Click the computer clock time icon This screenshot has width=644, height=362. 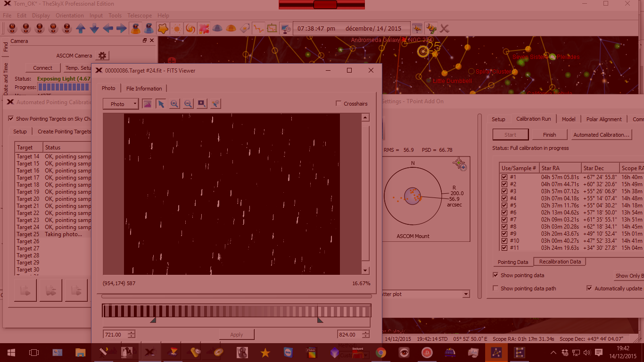[x=286, y=29]
